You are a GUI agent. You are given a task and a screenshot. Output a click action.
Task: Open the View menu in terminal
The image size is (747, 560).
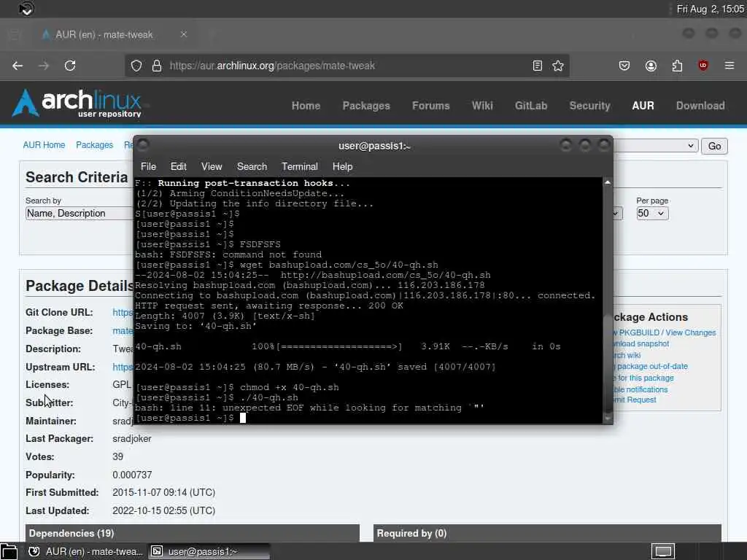[x=212, y=167]
